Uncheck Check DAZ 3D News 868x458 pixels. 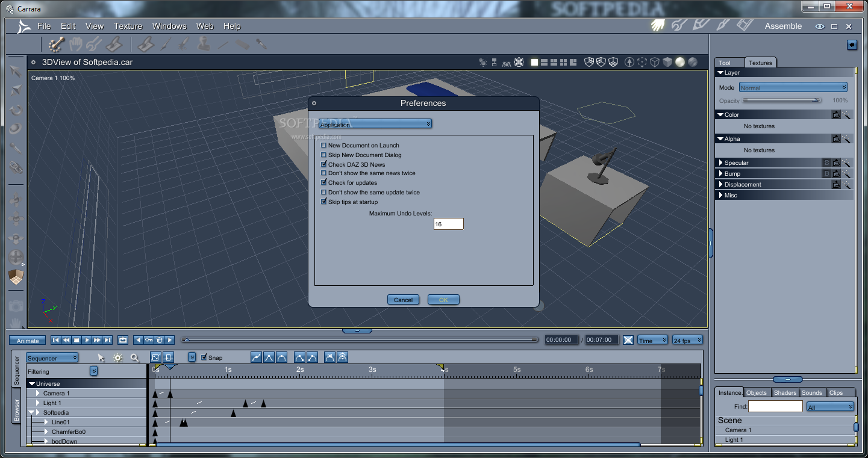(324, 164)
